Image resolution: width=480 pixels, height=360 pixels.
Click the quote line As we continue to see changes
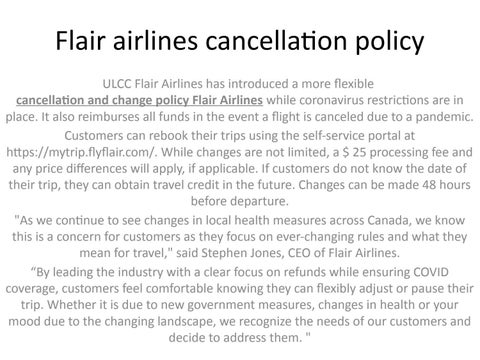pyautogui.click(x=240, y=220)
